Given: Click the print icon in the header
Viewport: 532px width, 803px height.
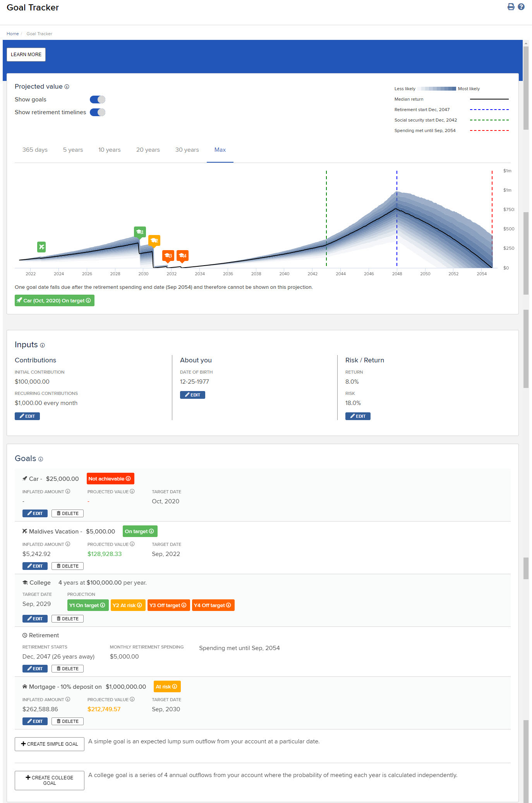Looking at the screenshot, I should [x=511, y=7].
